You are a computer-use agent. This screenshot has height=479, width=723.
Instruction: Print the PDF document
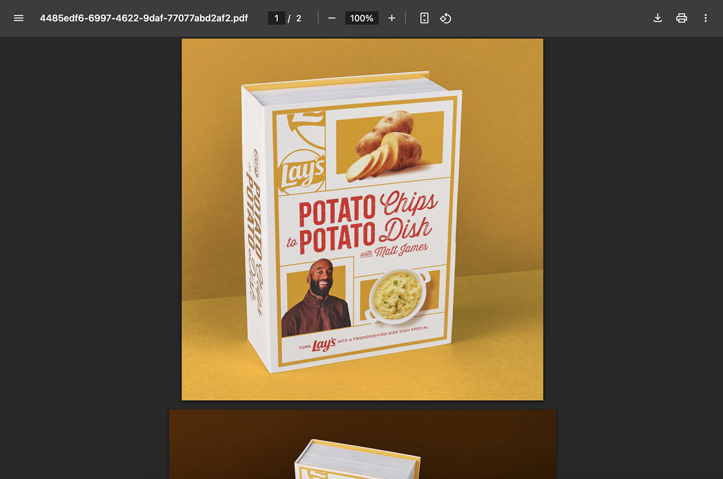(x=682, y=18)
